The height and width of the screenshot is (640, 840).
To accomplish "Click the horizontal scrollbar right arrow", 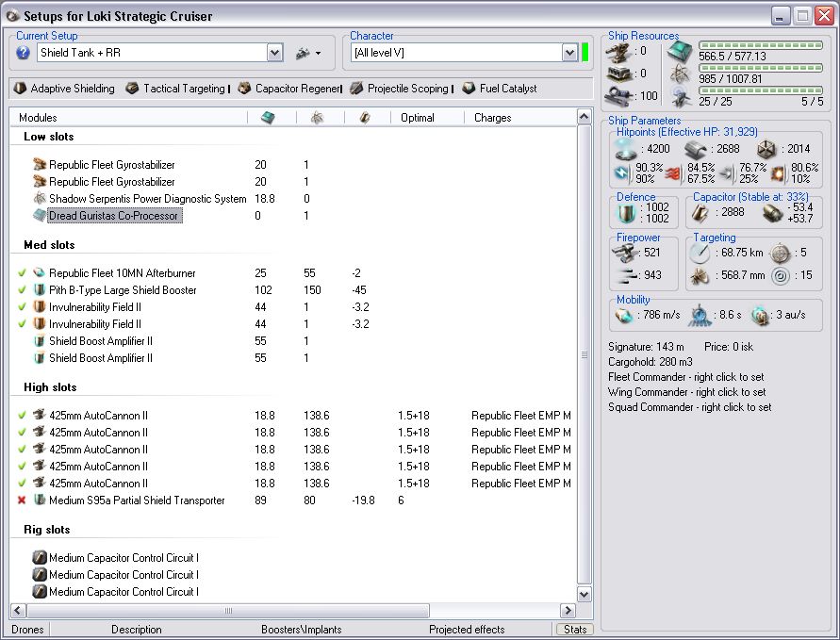I will 568,611.
